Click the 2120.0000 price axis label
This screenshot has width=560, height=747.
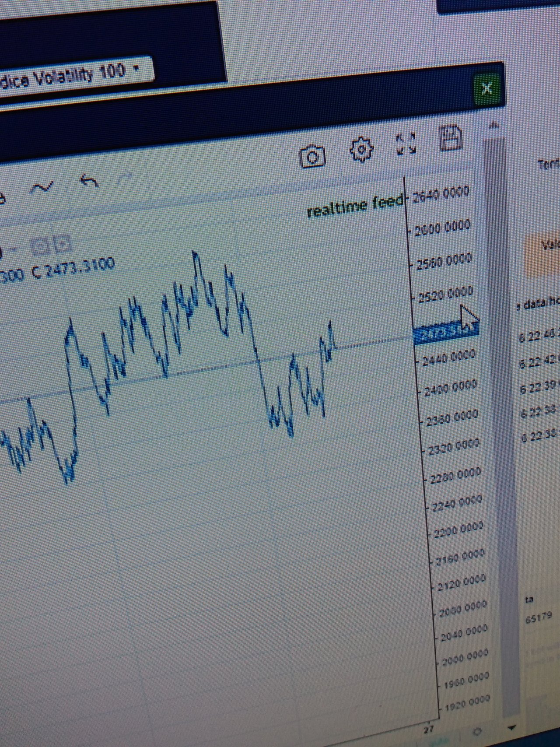462,583
